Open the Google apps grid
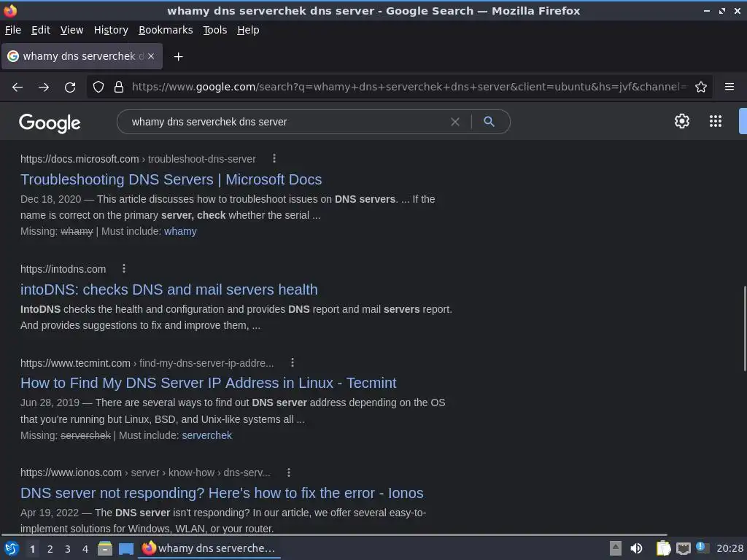 (716, 121)
